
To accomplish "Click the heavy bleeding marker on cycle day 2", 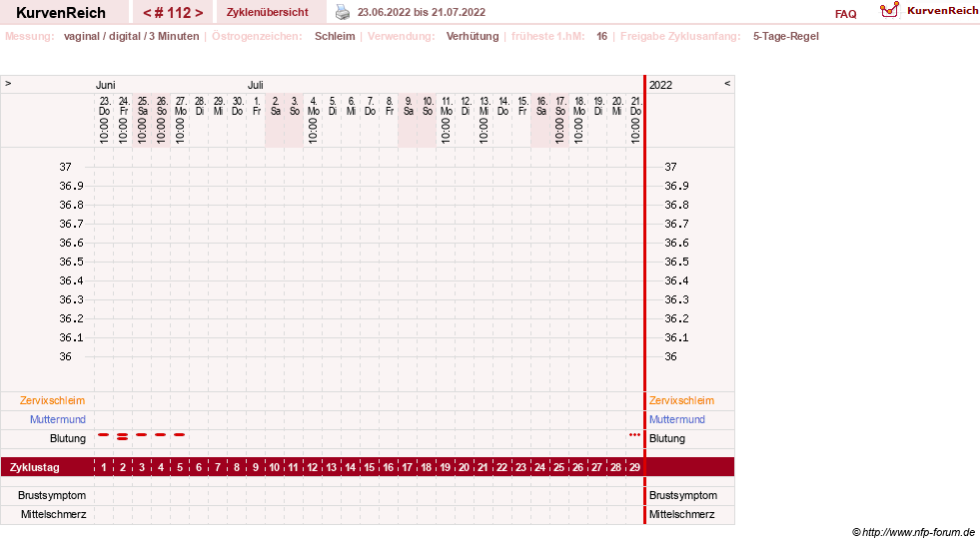I will coord(123,436).
